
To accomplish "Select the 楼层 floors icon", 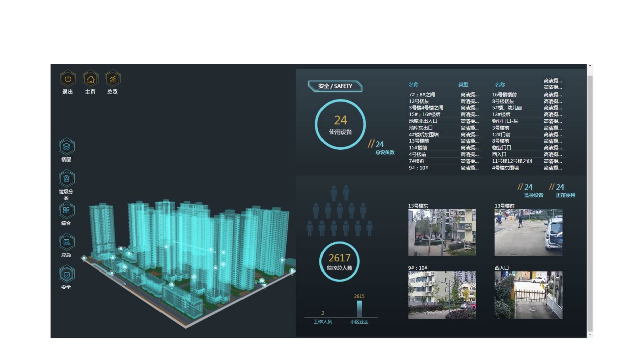I will tap(67, 147).
